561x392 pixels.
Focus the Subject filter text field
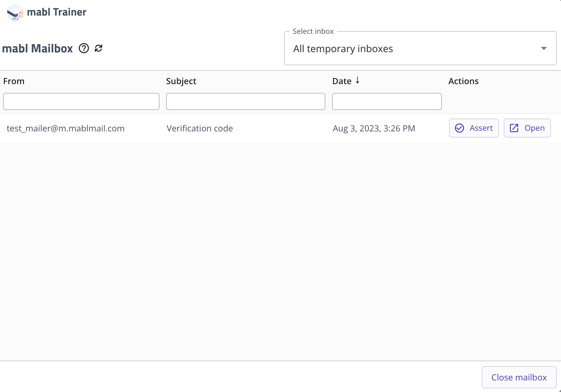[x=245, y=102]
